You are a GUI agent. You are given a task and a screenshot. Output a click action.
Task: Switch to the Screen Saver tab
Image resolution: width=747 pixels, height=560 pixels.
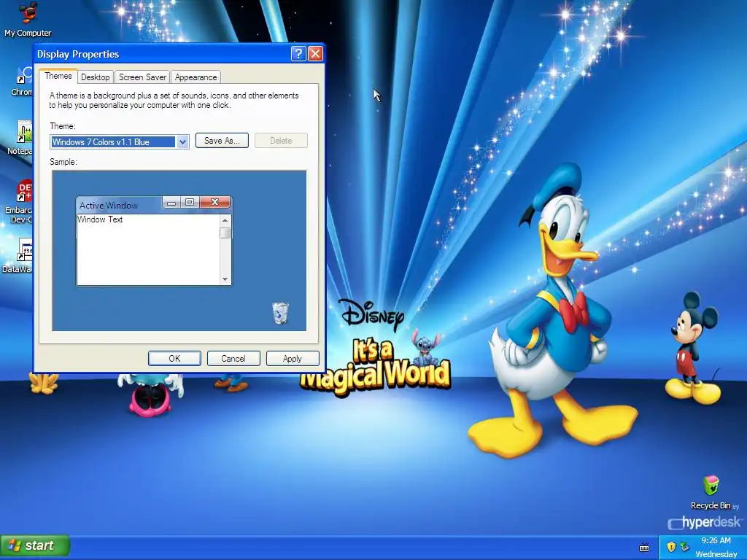[142, 77]
